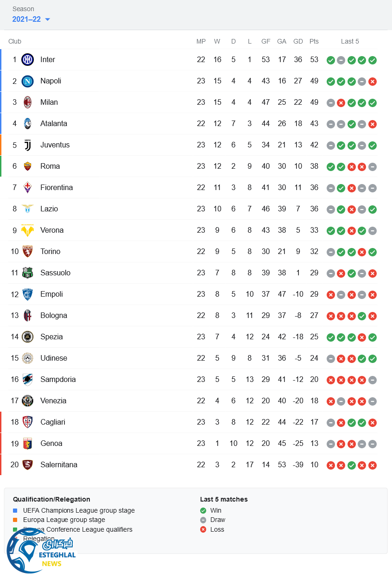Open the Fiorentina team link
This screenshot has width=392, height=585.
point(57,188)
